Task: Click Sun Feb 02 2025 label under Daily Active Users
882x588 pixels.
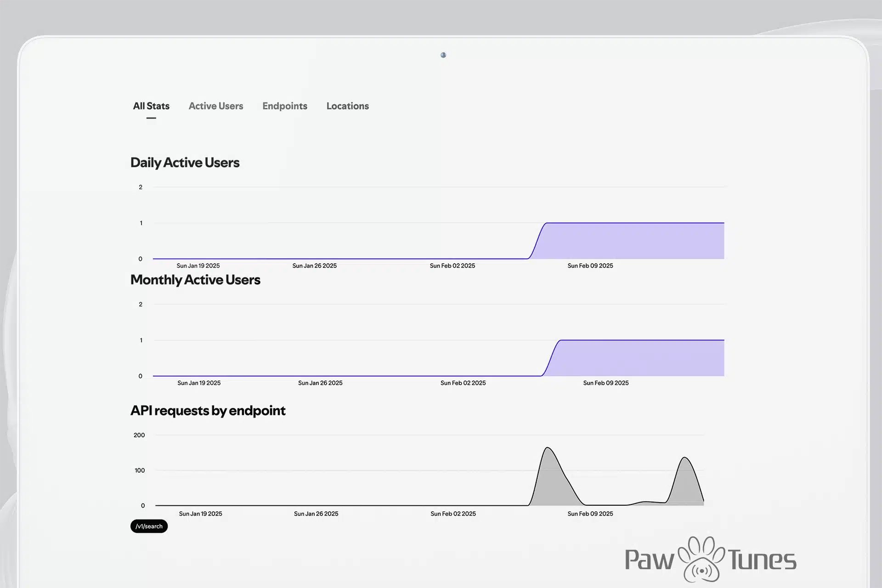Action: (452, 266)
